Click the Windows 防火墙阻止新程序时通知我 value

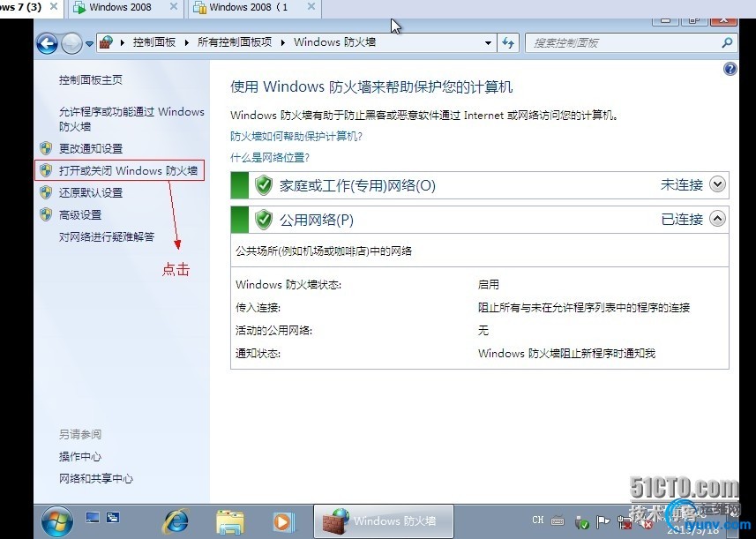[x=566, y=354]
